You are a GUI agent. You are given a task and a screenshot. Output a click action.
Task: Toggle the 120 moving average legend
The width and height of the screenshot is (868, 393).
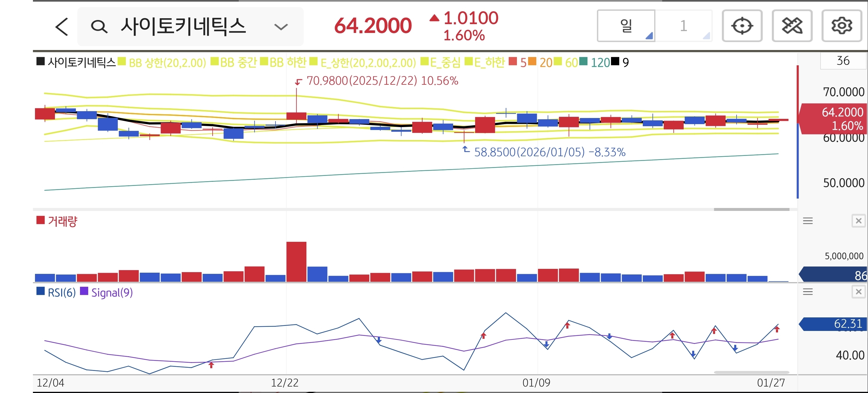click(600, 63)
